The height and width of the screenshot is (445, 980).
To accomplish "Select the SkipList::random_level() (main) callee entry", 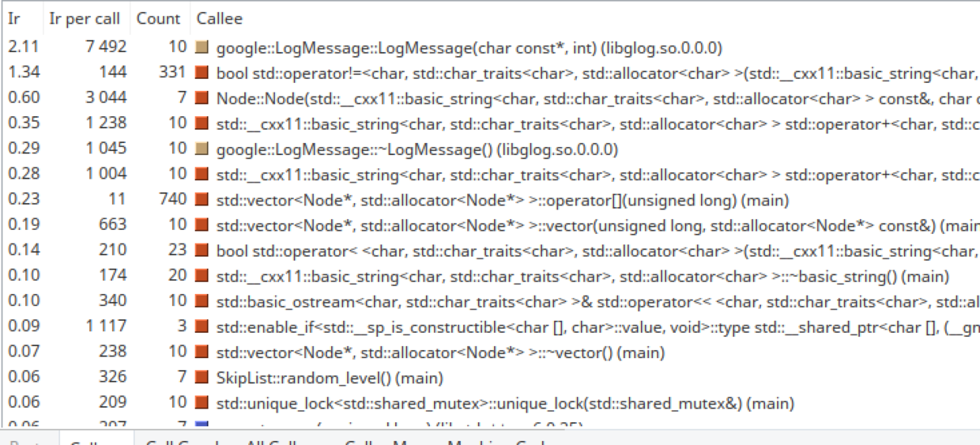I will tap(490, 378).
